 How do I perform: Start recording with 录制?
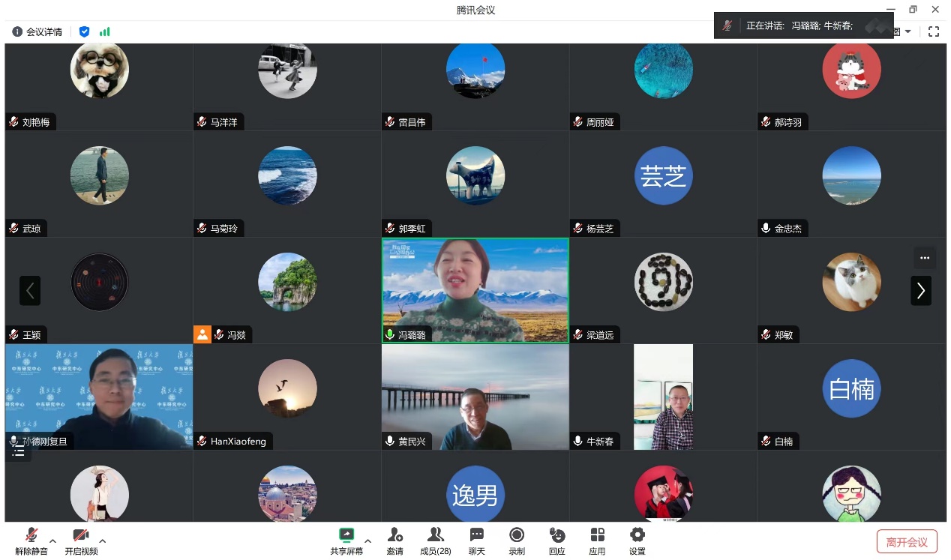click(517, 541)
